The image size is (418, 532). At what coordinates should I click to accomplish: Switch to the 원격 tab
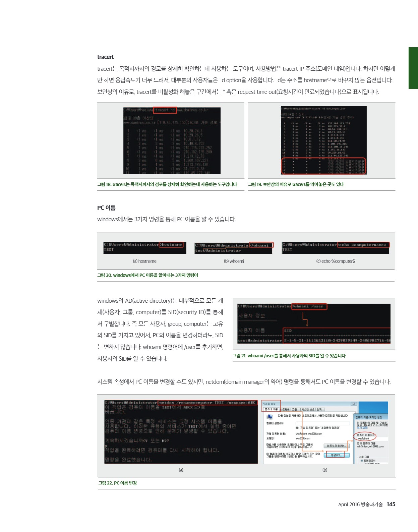click(x=319, y=410)
